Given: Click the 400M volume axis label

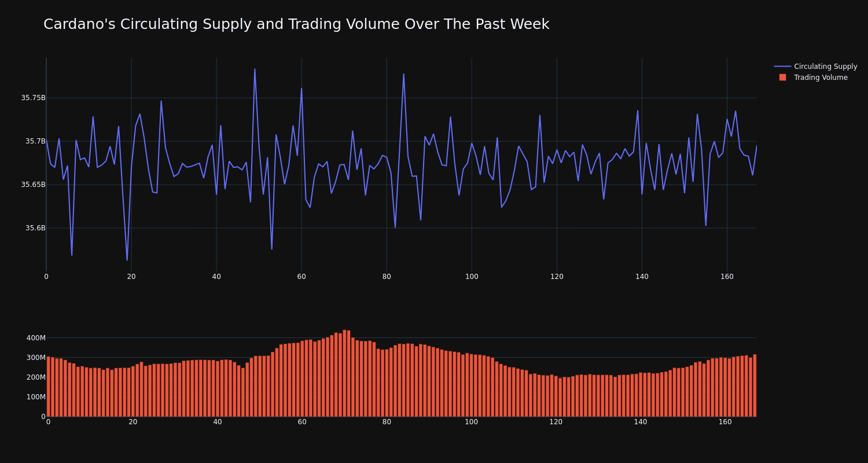Looking at the screenshot, I should coord(35,338).
